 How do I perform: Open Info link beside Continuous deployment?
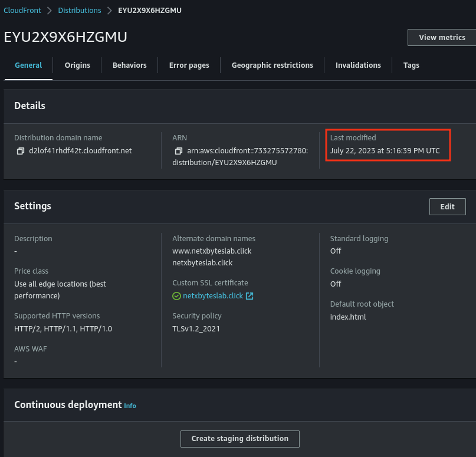tap(130, 406)
